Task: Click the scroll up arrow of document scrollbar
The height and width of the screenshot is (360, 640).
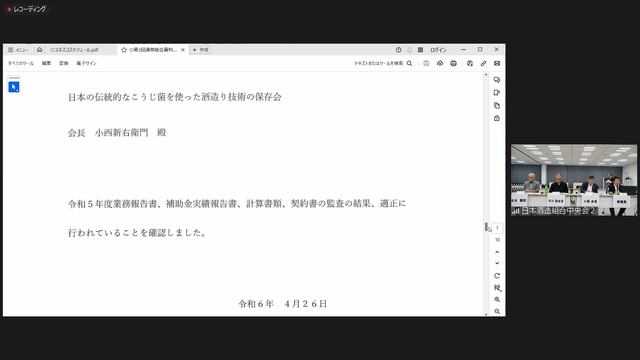Action: (x=486, y=75)
